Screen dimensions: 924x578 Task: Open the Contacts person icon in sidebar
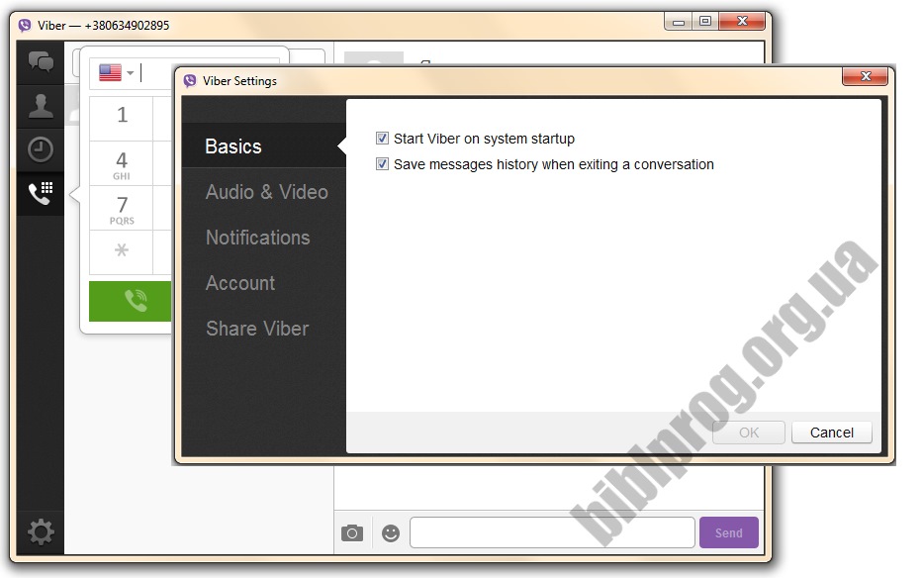click(41, 106)
